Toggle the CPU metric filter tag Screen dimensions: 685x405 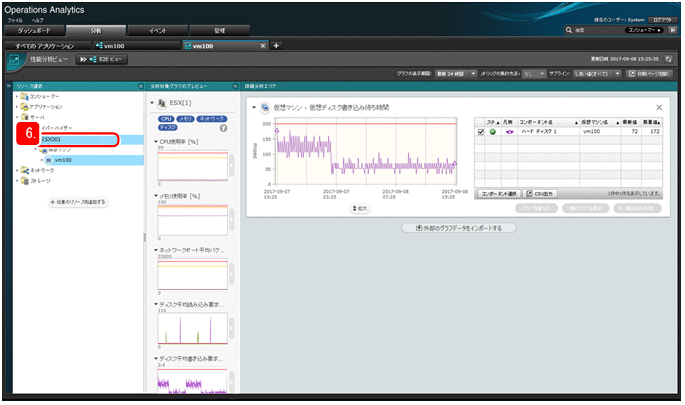tap(167, 118)
